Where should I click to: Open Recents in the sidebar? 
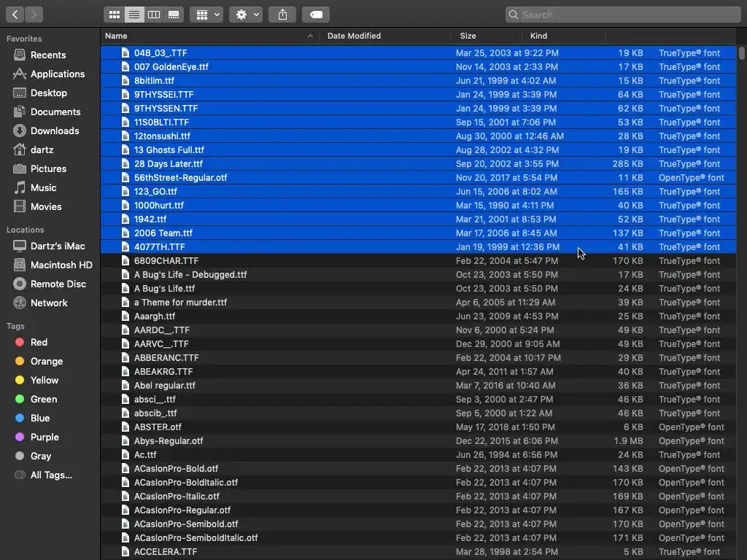[48, 55]
